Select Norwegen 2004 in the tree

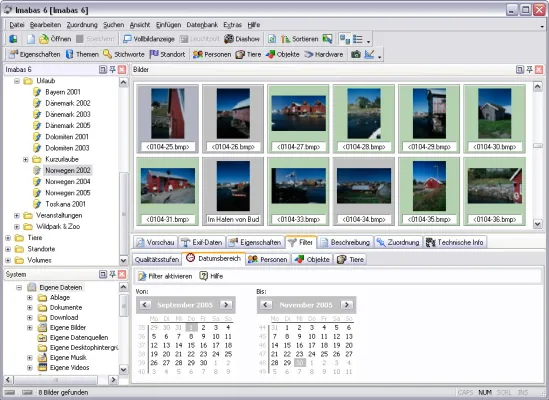[x=68, y=181]
